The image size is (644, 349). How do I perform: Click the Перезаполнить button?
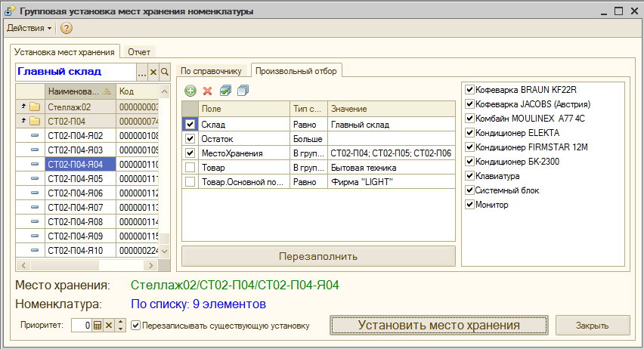click(318, 257)
